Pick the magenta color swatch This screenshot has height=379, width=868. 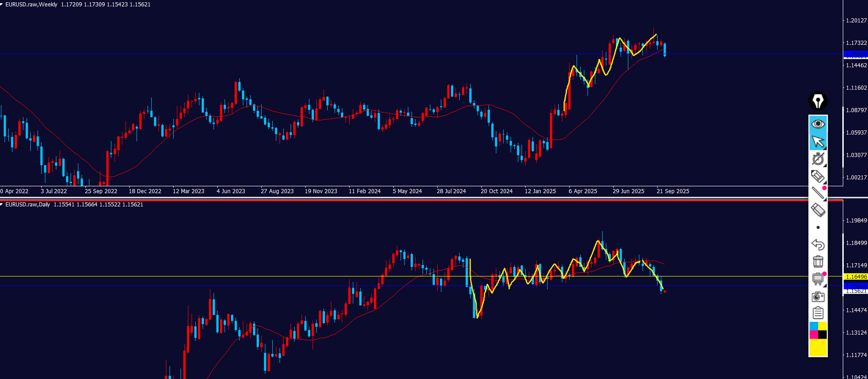point(813,335)
